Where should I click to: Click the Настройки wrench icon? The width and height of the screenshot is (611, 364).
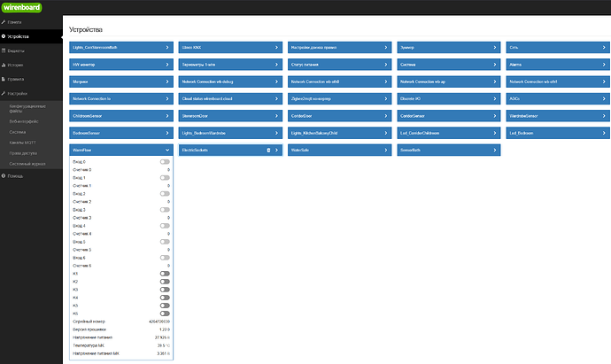click(x=4, y=92)
